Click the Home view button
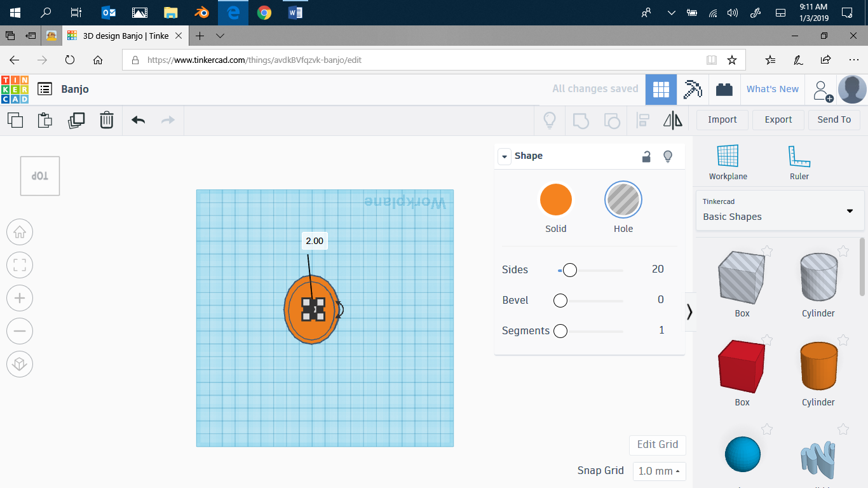This screenshot has height=488, width=868. [x=20, y=232]
